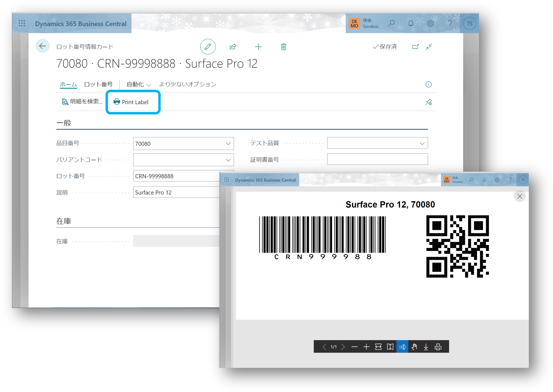Show the FactBox information icon

(x=428, y=84)
